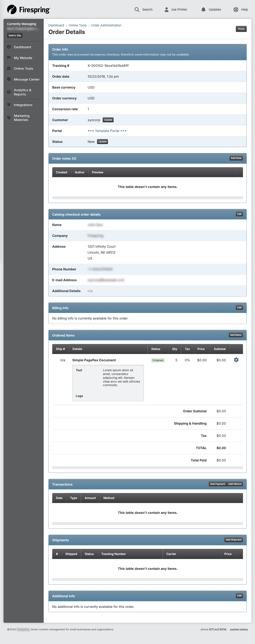Screen dimensions: 255x644
Task: Click the Qty column header
Action: (174, 349)
